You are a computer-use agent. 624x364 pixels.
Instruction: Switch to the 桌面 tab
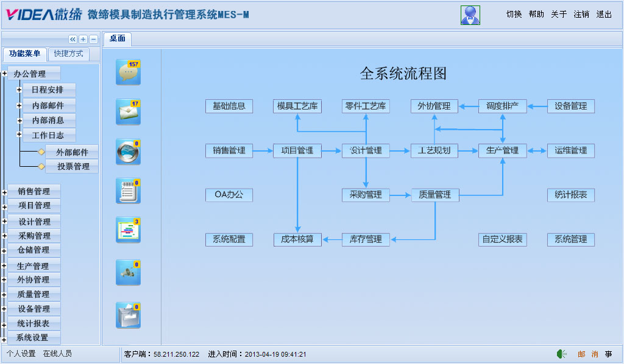[117, 39]
